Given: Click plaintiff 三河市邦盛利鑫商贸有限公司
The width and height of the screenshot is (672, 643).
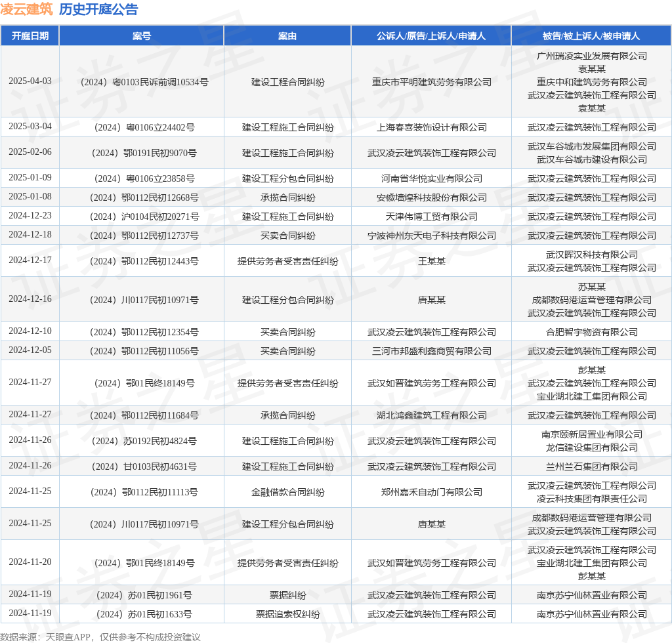Looking at the screenshot, I should tap(432, 351).
